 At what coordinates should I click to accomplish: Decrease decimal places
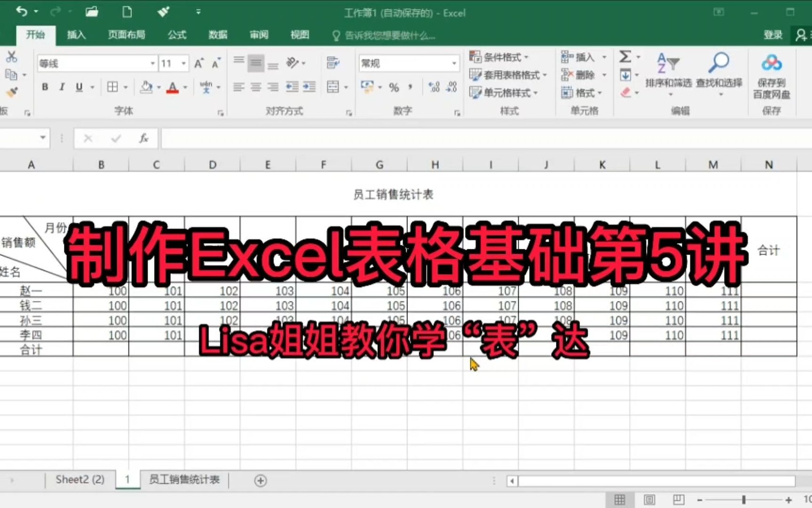tap(452, 87)
